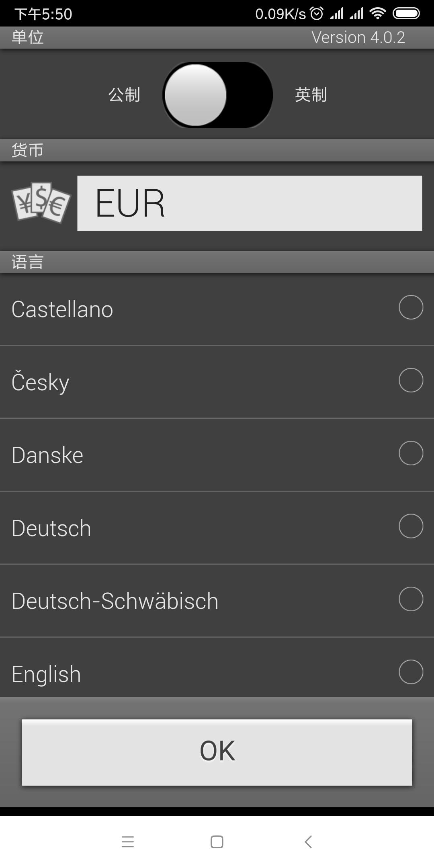Open the EUR currency selector
Image resolution: width=434 pixels, height=868 pixels.
249,203
